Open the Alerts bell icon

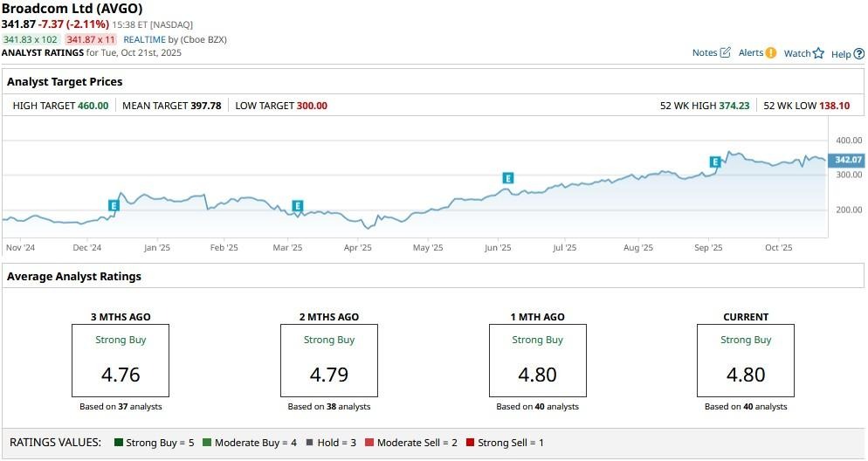coord(770,53)
